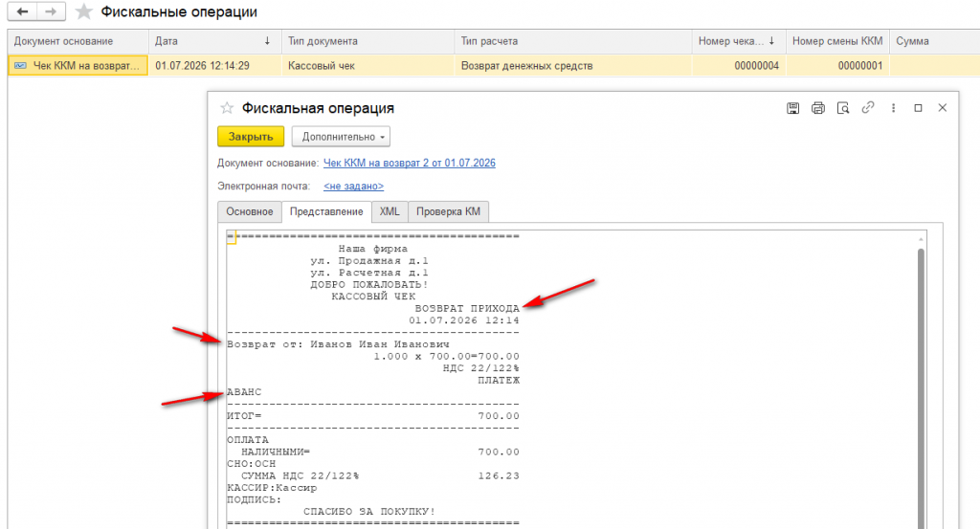
Task: Go back with the left arrow button
Action: tap(23, 11)
